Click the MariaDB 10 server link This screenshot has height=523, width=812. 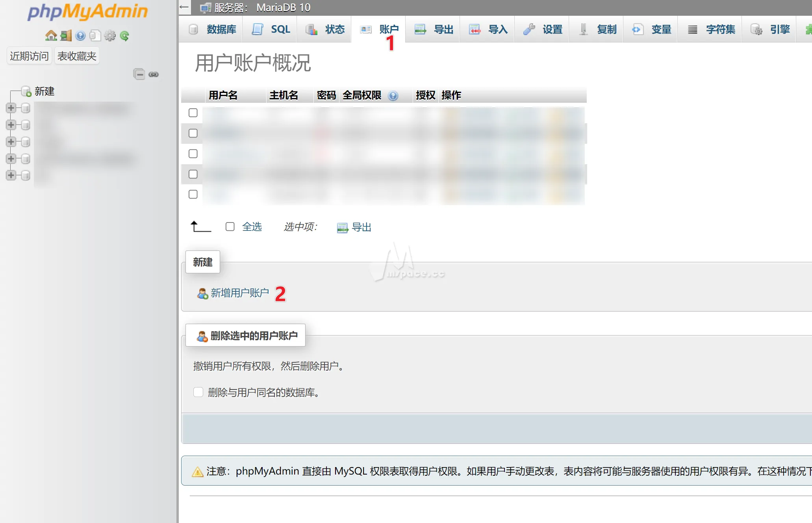(283, 7)
